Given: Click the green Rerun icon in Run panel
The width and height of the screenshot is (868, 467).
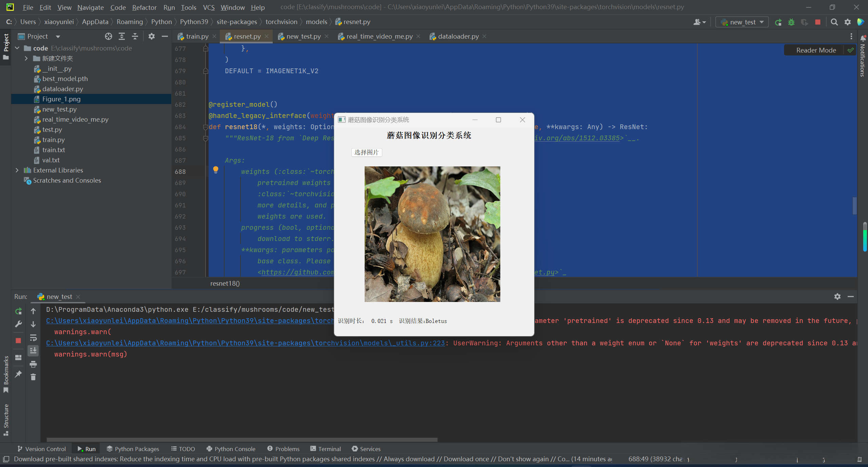Looking at the screenshot, I should 19,311.
